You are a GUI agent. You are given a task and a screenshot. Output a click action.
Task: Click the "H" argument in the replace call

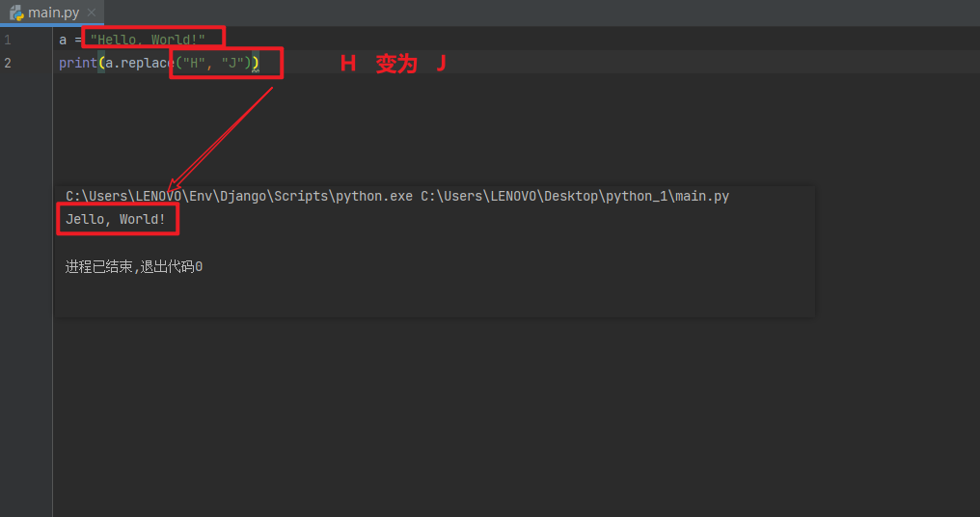[195, 63]
